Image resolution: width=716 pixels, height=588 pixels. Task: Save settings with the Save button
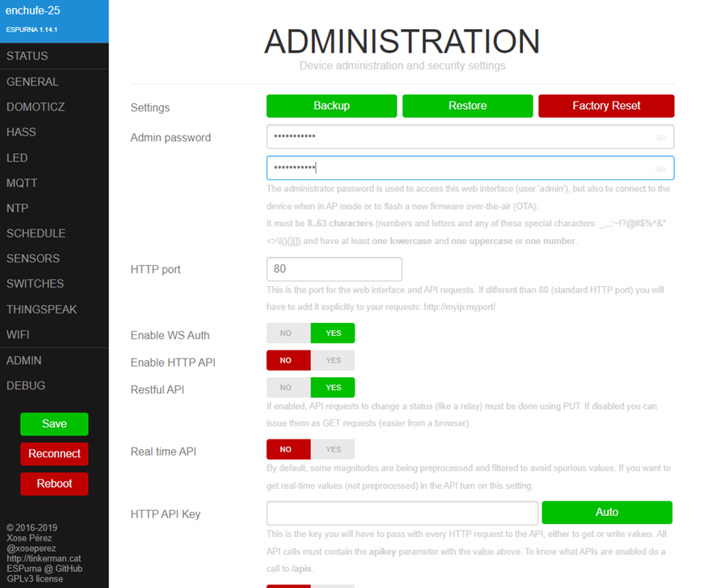pos(54,424)
